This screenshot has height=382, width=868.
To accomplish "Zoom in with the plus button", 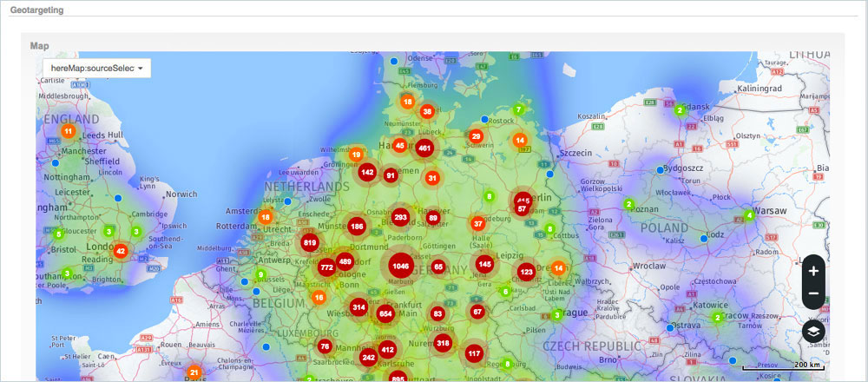I will [813, 271].
